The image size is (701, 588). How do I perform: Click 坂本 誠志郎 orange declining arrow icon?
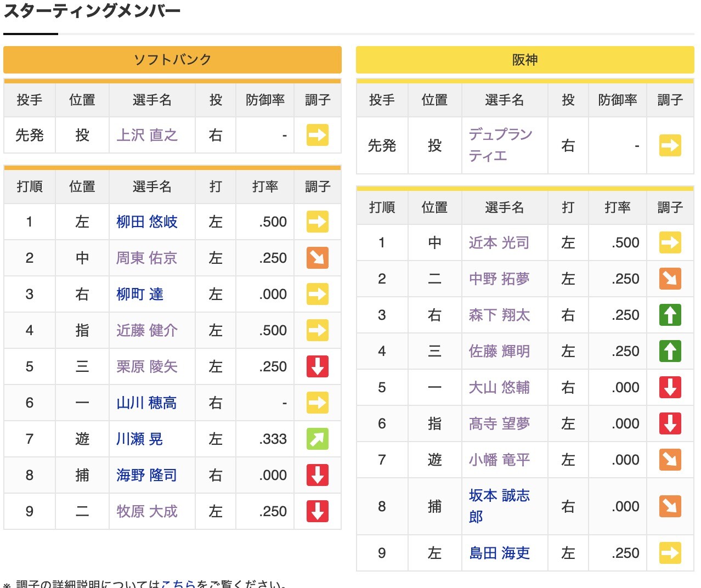tap(670, 506)
